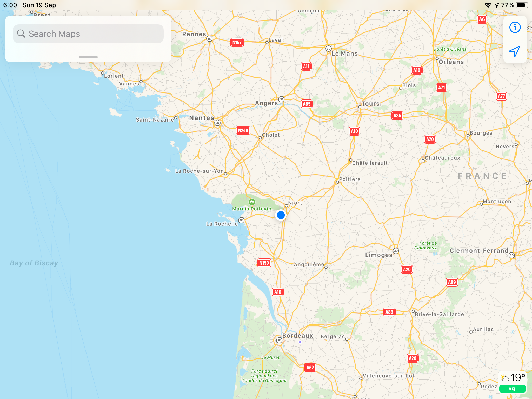Select the Limoges city label
This screenshot has height=399, width=532.
[379, 255]
